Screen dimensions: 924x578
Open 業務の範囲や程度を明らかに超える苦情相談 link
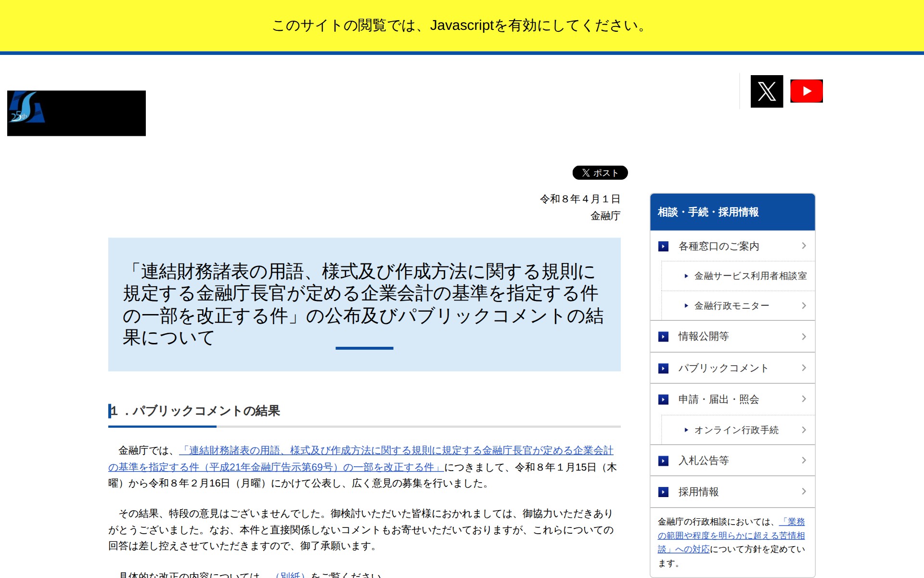731,536
